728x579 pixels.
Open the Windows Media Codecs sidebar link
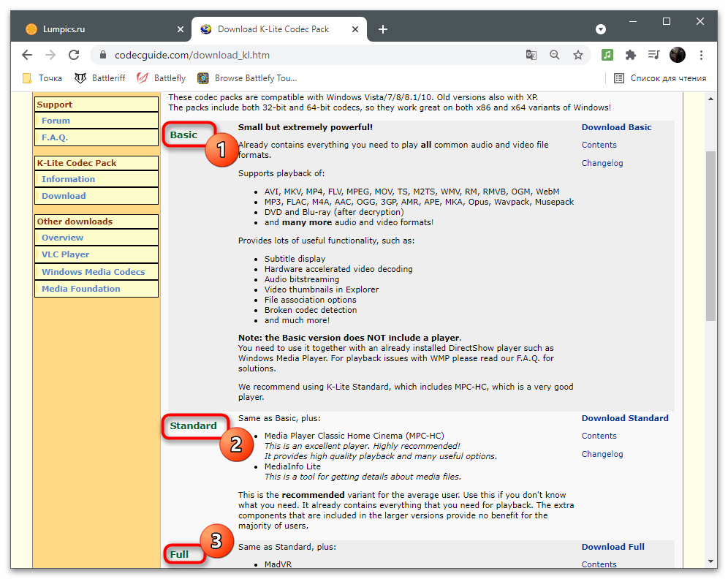[94, 272]
